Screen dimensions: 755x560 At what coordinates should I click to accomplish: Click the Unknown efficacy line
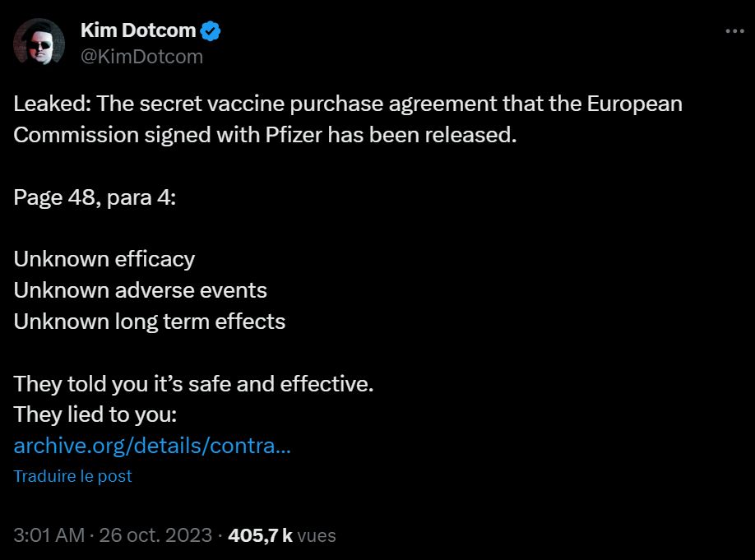[x=104, y=259]
